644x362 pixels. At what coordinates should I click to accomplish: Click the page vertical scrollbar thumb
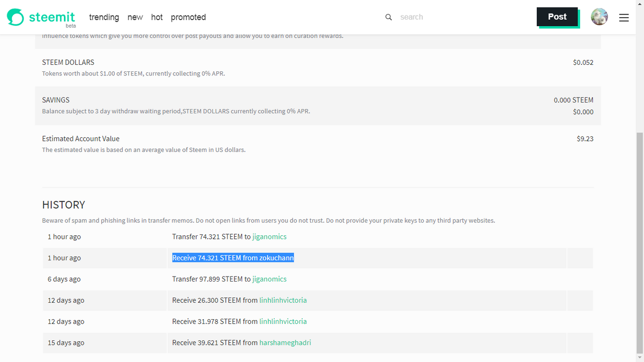[639, 241]
